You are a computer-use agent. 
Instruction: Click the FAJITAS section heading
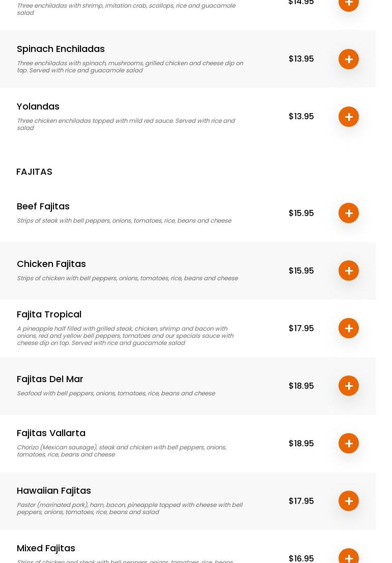35,172
